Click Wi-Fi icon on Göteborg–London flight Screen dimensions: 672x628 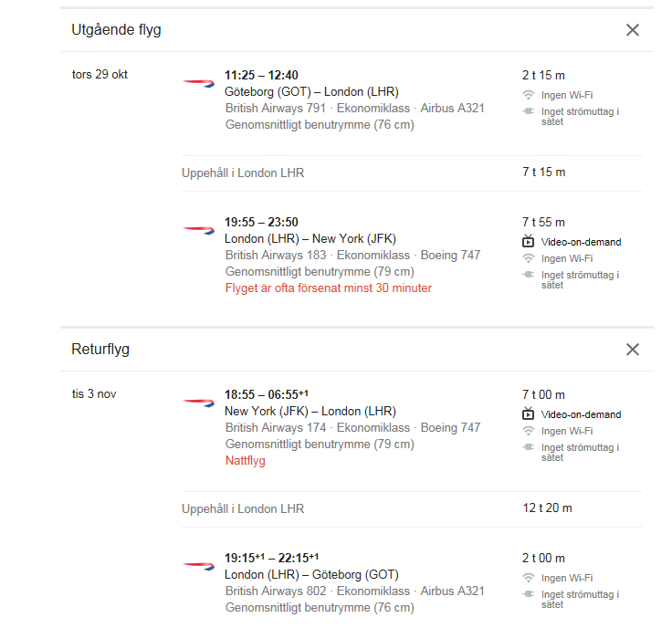pyautogui.click(x=529, y=95)
